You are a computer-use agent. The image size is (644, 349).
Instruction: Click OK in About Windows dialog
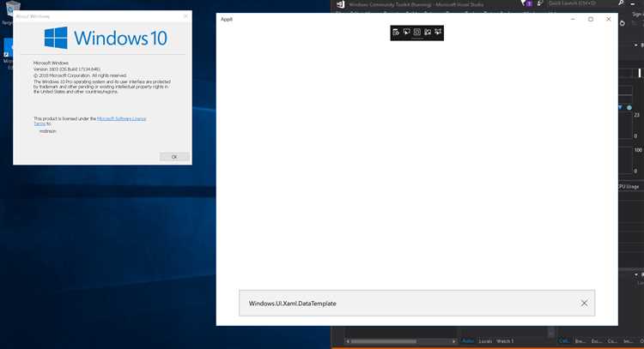point(174,157)
